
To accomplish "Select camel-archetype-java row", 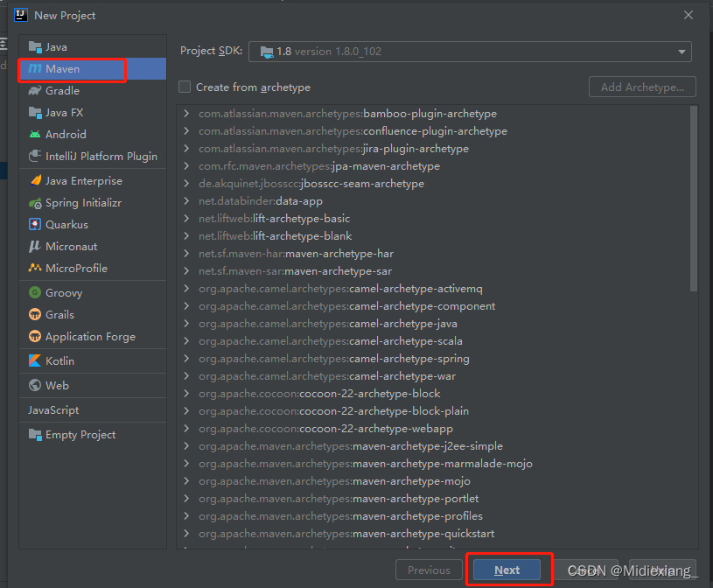I will pyautogui.click(x=328, y=324).
